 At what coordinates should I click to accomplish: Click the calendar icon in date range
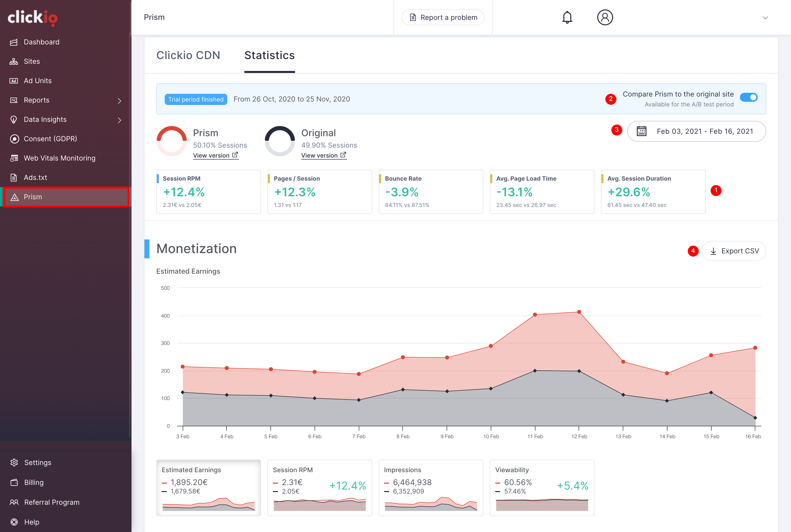tap(641, 131)
